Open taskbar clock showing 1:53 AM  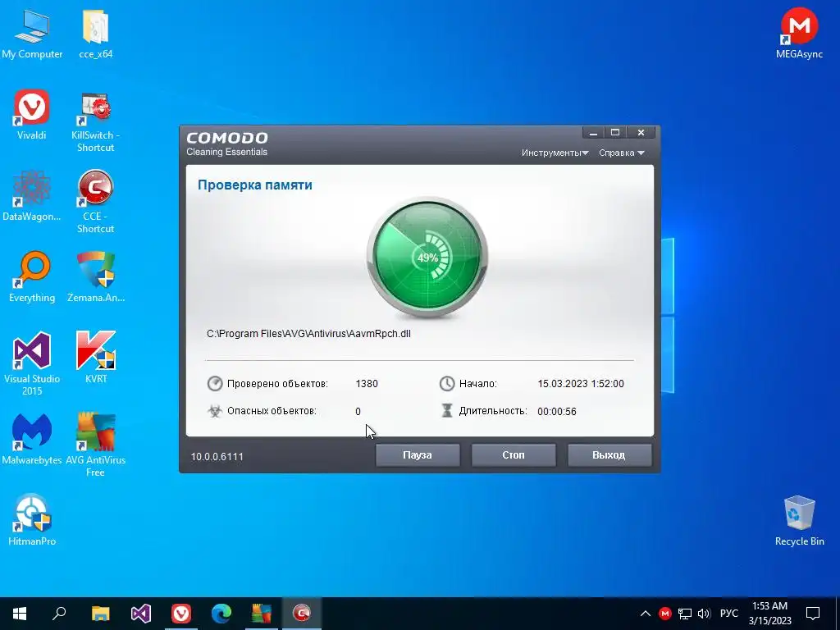point(769,614)
